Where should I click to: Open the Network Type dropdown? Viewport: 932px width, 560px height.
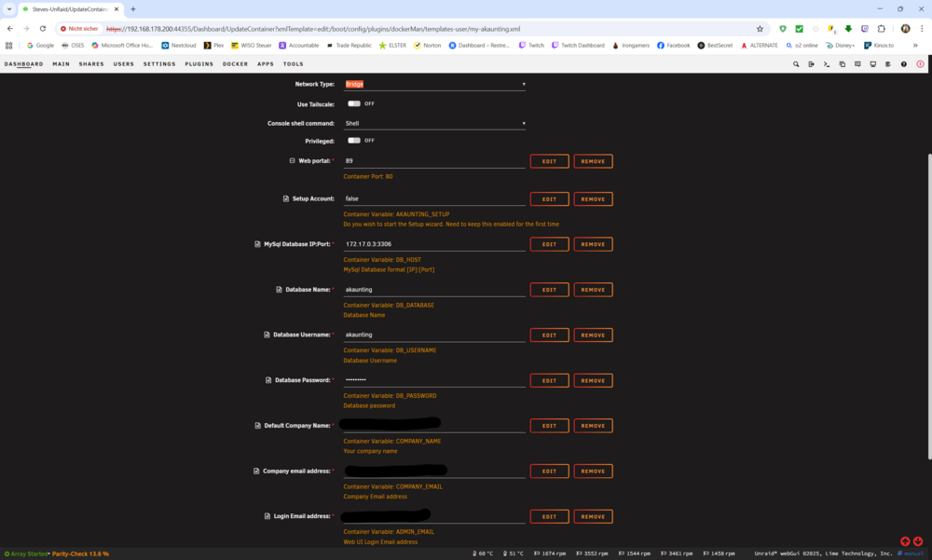[x=434, y=85]
